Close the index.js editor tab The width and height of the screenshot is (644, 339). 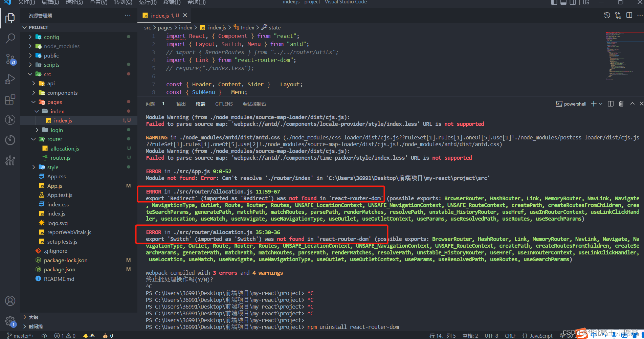click(x=185, y=15)
